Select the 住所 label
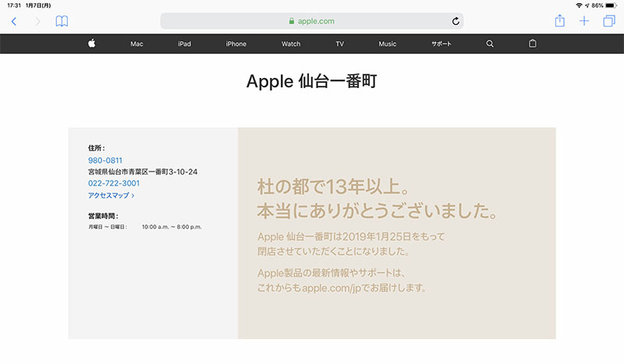The image size is (624, 364). click(96, 148)
